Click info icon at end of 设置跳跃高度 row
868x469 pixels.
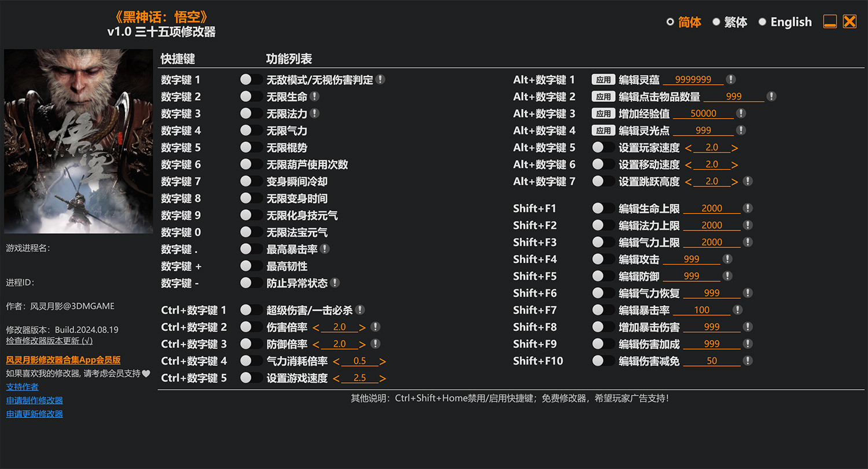[x=748, y=181]
